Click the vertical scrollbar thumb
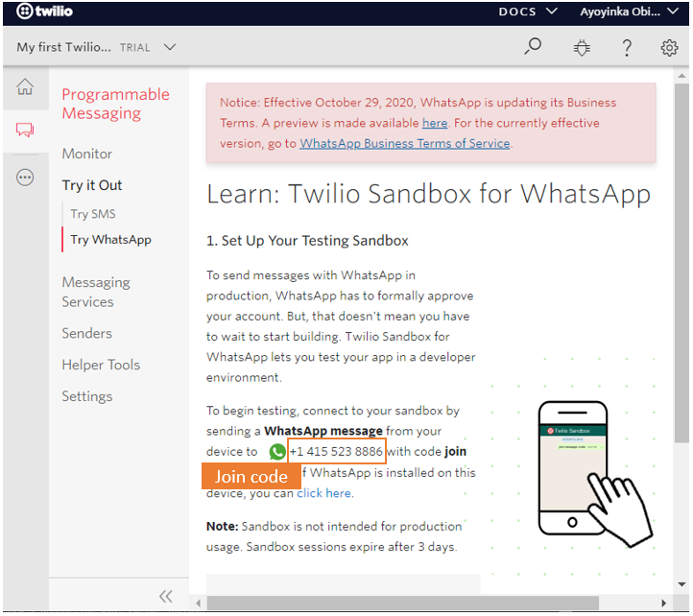693x616 pixels. tap(681, 263)
